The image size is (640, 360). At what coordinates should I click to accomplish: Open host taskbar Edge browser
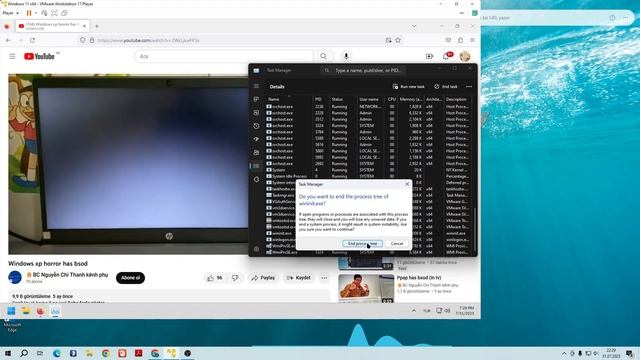click(x=57, y=353)
